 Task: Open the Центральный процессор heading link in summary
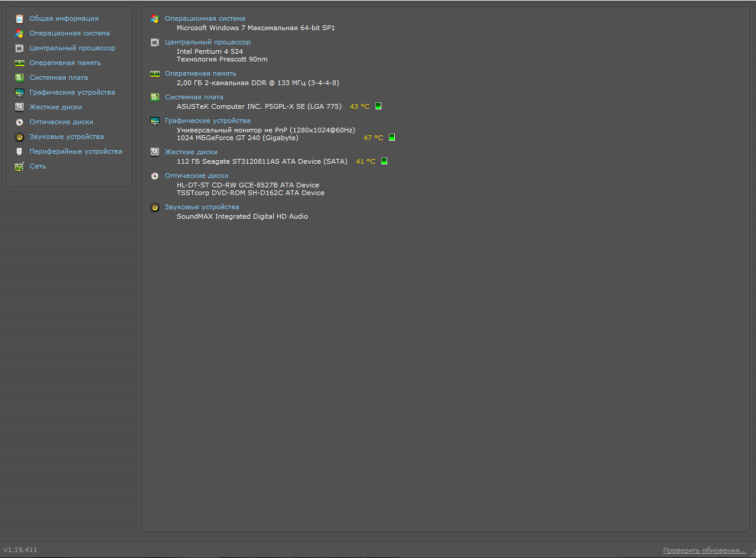[207, 42]
